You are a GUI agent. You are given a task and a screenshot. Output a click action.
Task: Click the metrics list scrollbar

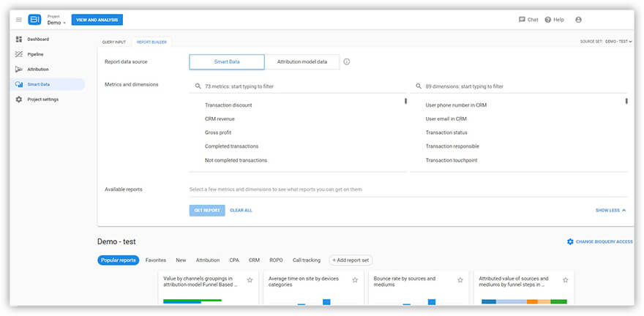point(405,102)
